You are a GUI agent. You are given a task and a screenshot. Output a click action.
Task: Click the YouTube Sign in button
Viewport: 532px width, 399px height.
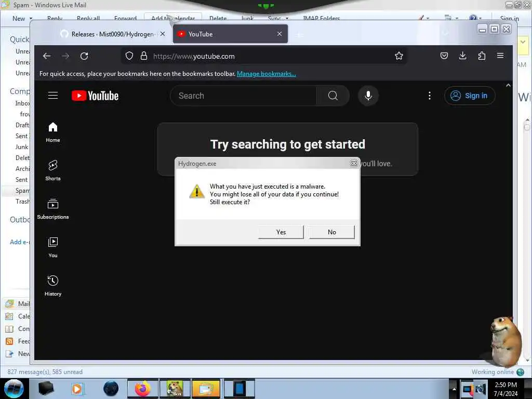click(x=470, y=96)
